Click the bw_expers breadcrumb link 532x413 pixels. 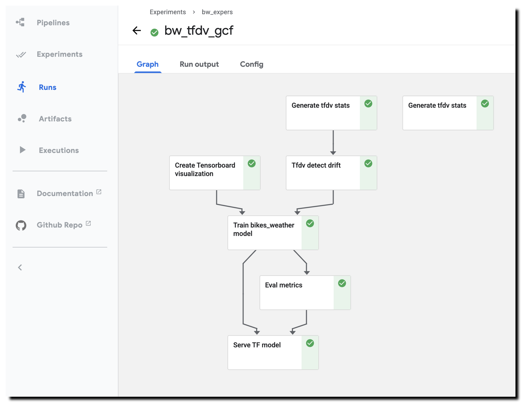click(217, 12)
